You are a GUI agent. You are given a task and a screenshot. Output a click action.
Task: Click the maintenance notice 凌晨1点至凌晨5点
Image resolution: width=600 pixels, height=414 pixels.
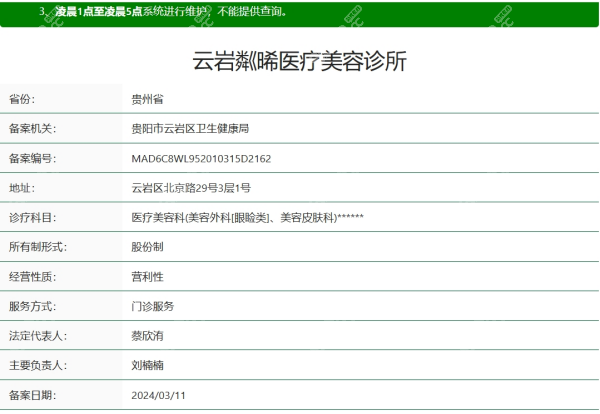pos(99,11)
